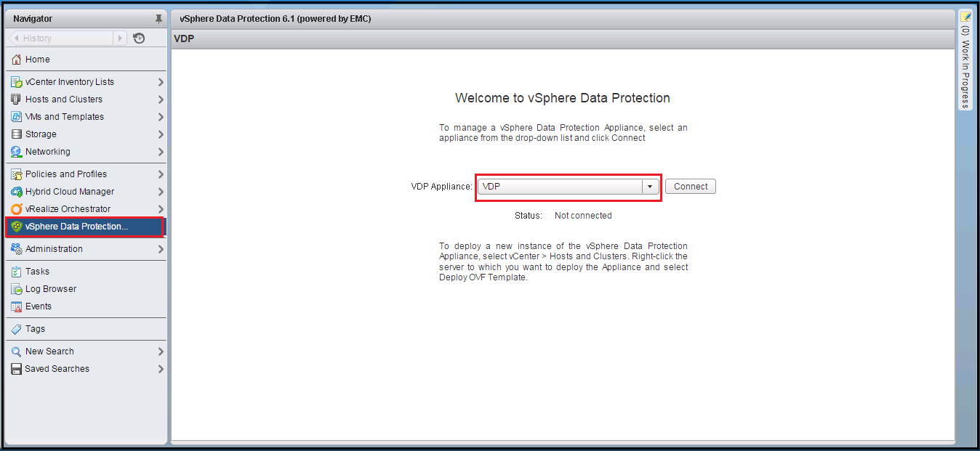Open the Events navigator item
Screen dimensions: 980x451
86,306
